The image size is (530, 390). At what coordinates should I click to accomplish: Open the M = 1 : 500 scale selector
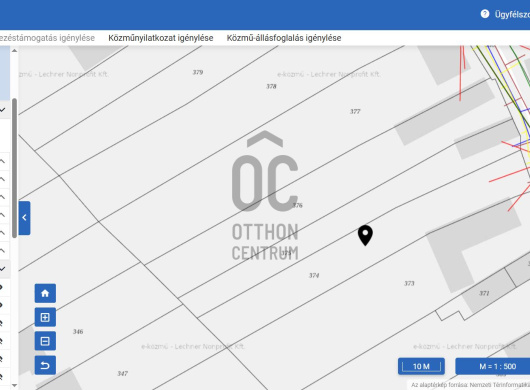point(493,366)
